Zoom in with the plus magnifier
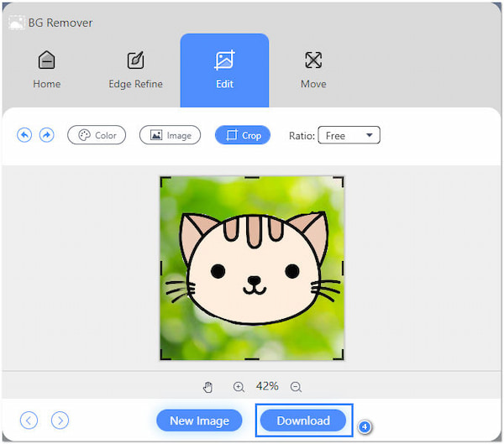Viewport: 504px width, 444px height. click(x=239, y=387)
